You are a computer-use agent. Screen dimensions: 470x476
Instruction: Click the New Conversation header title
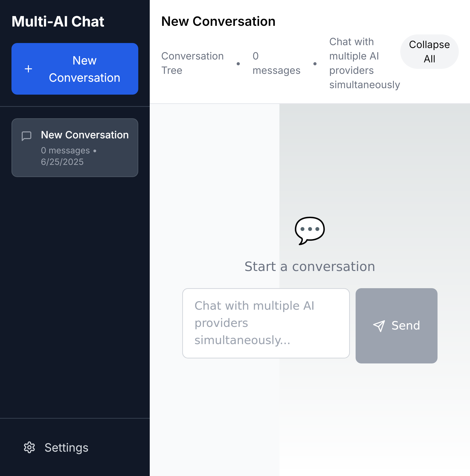tap(218, 22)
